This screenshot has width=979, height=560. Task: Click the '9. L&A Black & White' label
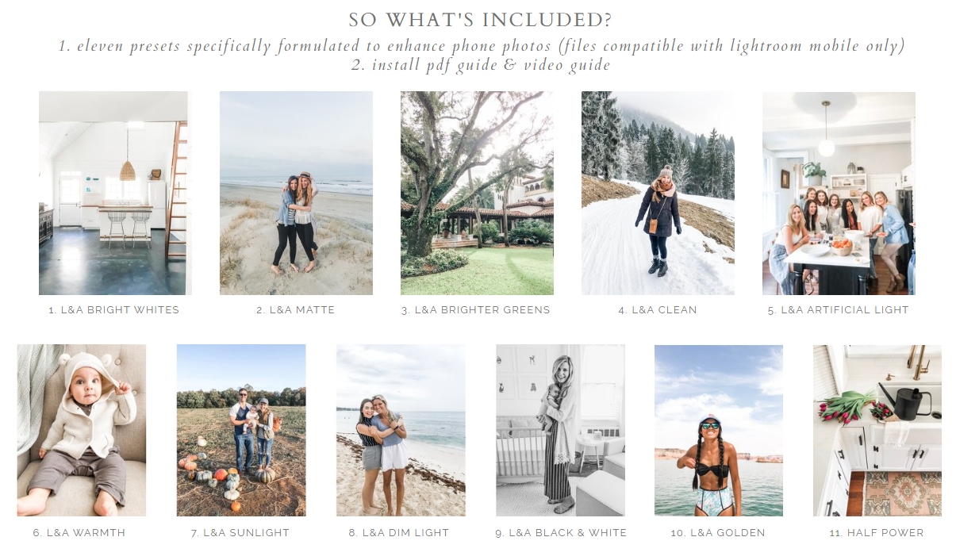(561, 533)
